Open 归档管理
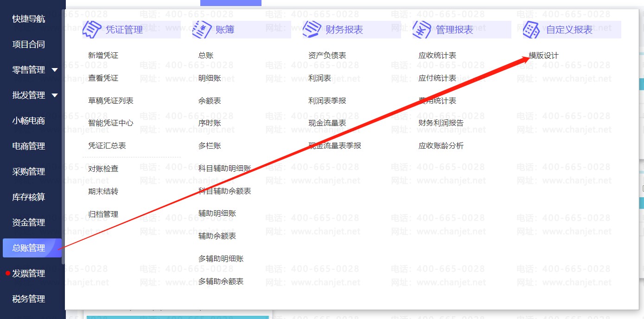This screenshot has height=319, width=644. [x=103, y=214]
